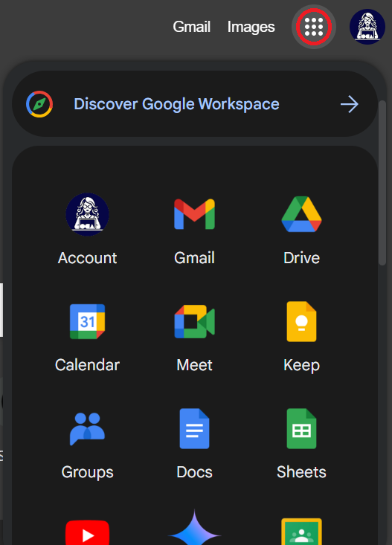Open the profile avatar in top bar
The width and height of the screenshot is (392, 545).
pos(367,27)
